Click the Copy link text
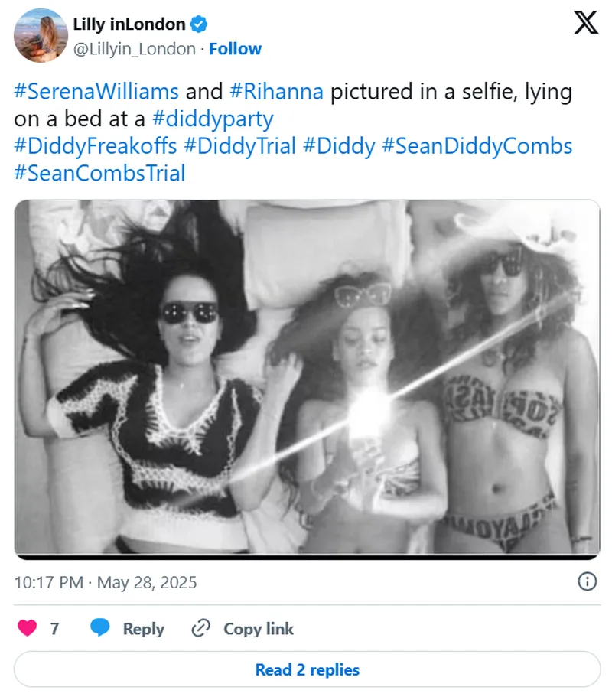Image resolution: width=612 pixels, height=700 pixels. pos(259,629)
